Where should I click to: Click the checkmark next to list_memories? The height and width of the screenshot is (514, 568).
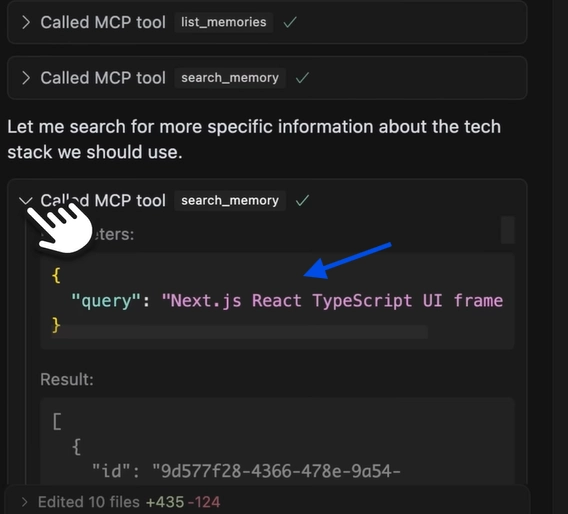(x=290, y=22)
